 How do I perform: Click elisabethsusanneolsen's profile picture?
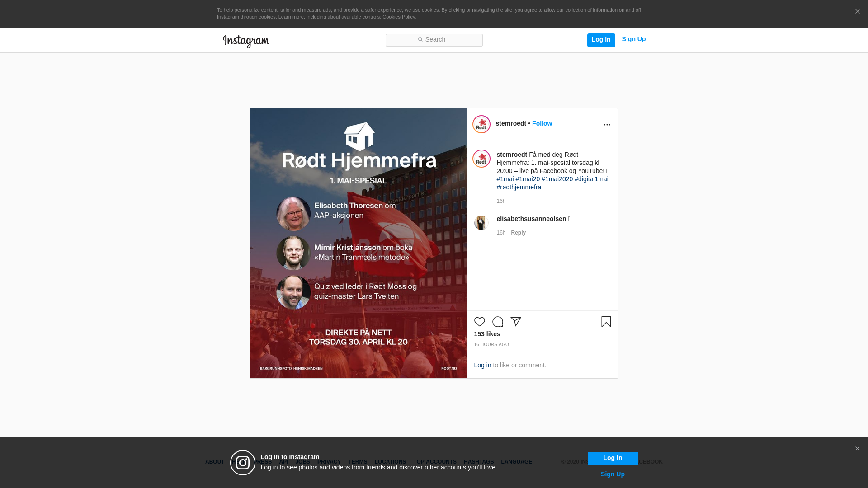click(x=481, y=223)
